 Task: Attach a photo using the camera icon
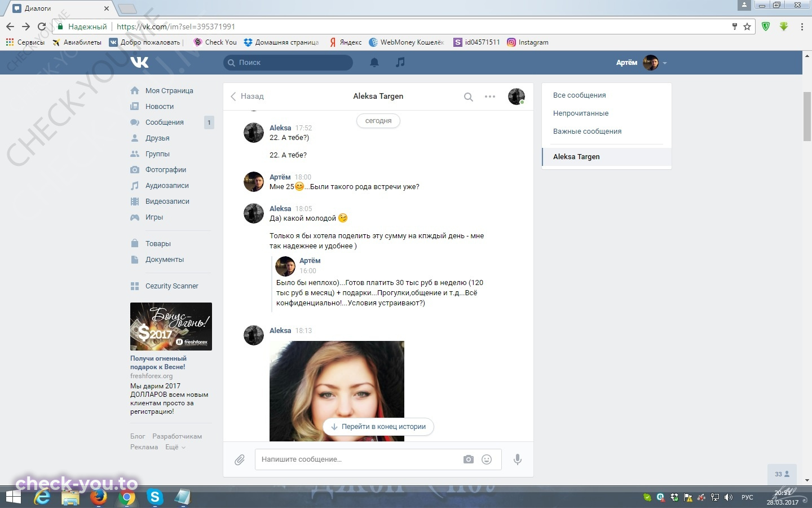tap(469, 459)
